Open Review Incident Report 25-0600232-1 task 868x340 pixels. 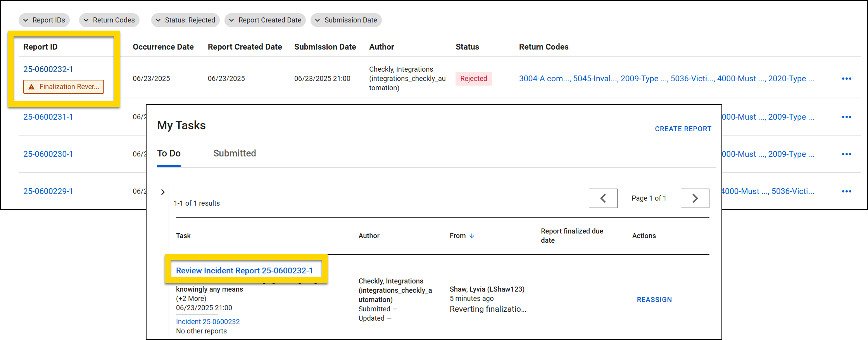(x=244, y=271)
